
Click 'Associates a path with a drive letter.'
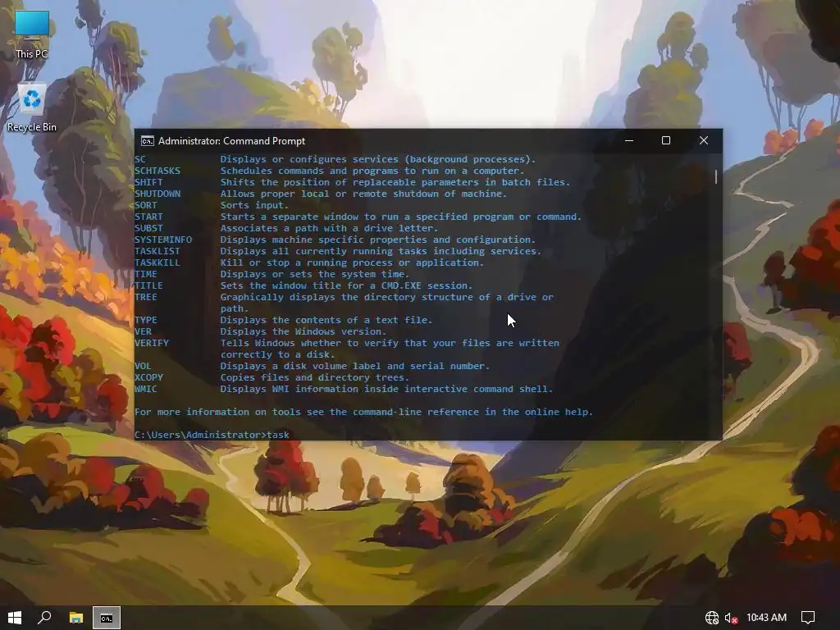pos(329,228)
